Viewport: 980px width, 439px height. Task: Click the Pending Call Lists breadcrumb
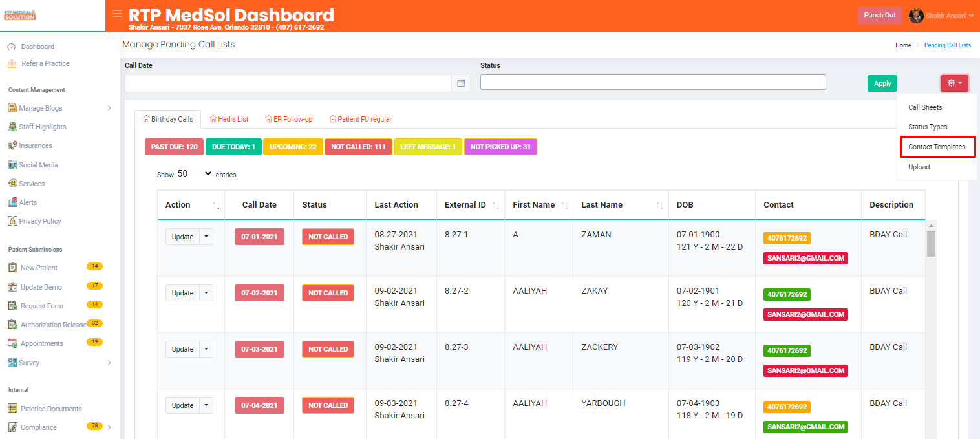click(x=948, y=45)
